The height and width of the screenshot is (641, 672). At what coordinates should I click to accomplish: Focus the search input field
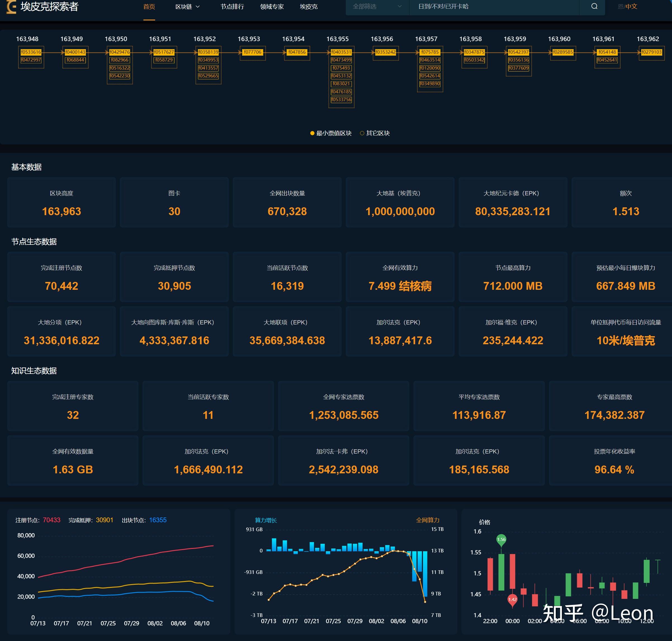(494, 6)
